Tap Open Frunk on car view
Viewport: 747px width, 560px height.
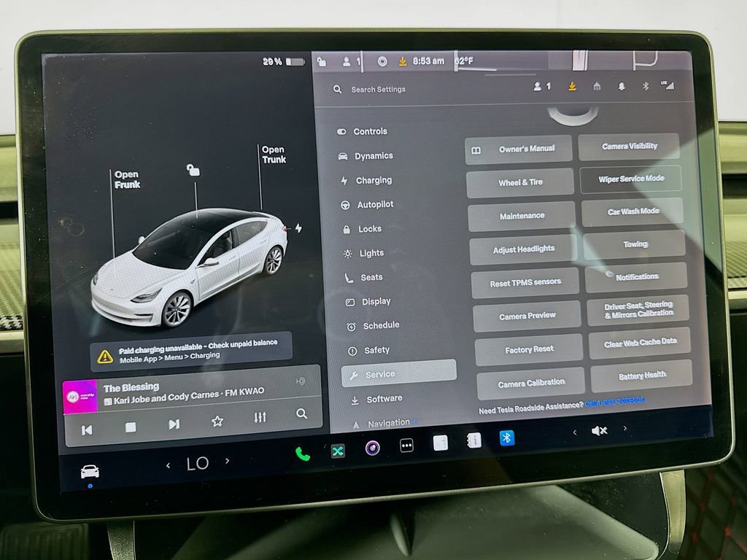[127, 179]
